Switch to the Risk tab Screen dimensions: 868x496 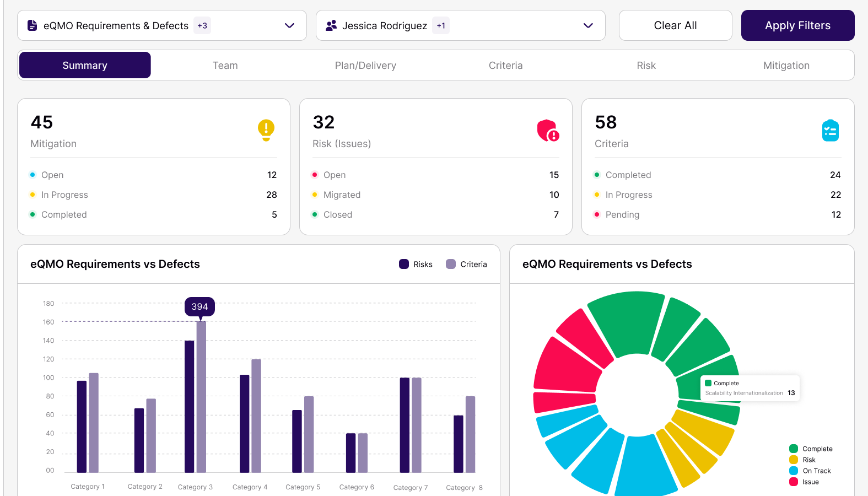(646, 65)
